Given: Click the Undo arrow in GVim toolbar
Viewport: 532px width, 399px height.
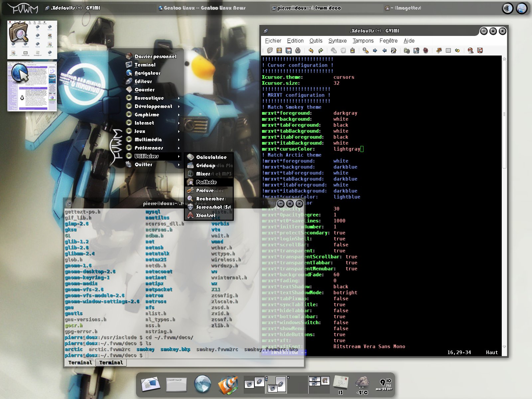Looking at the screenshot, I should click(311, 51).
